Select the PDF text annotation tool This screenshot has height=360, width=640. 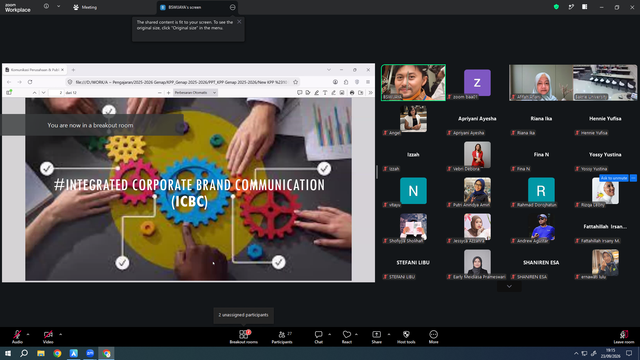tap(325, 93)
